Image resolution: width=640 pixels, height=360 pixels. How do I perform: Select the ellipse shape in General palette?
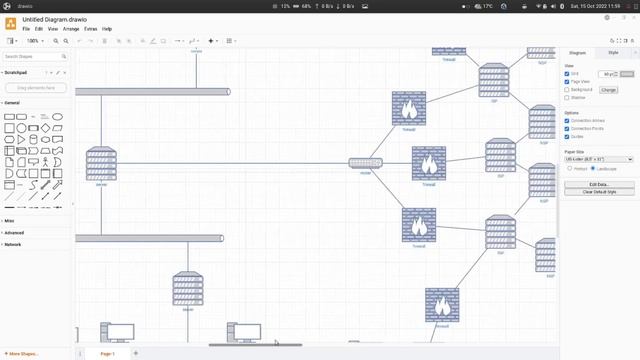58,117
